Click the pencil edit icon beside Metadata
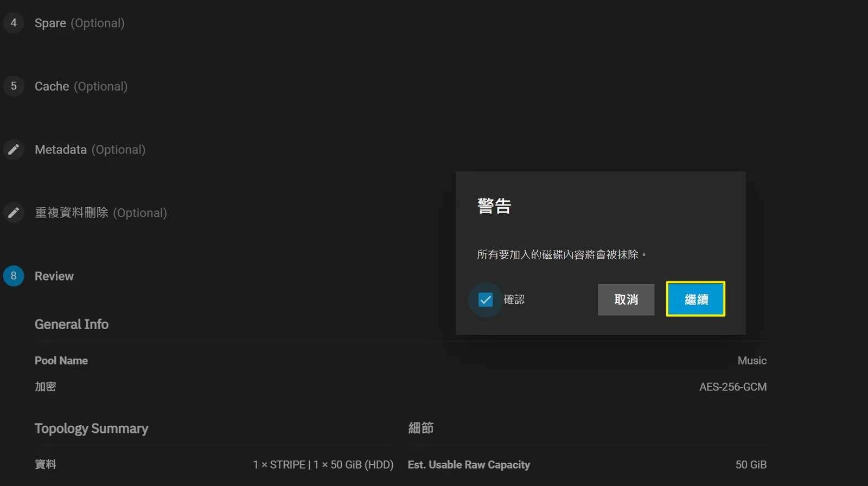The height and width of the screenshot is (486, 868). [14, 149]
